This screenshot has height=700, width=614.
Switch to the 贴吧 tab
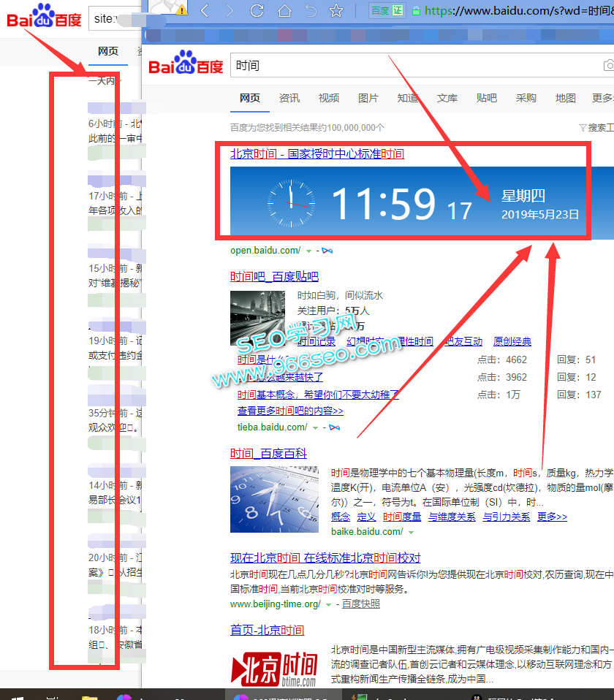pos(486,98)
